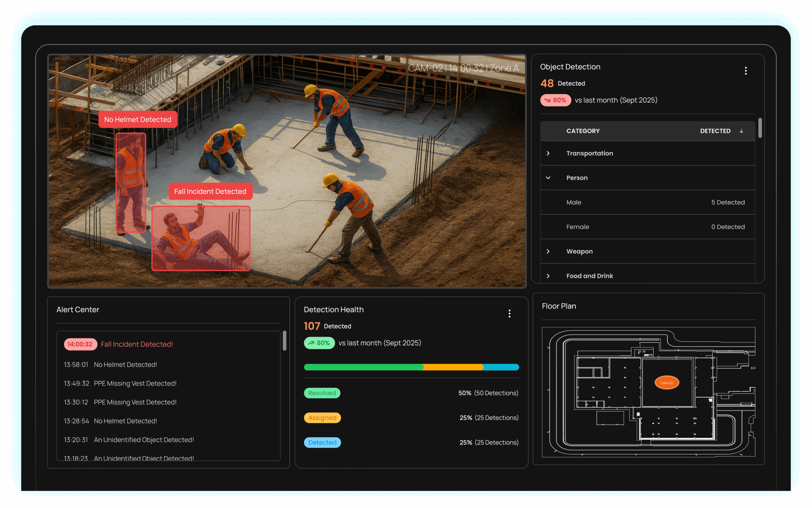The height and width of the screenshot is (508, 812).
Task: Open Detection Health three-dot menu
Action: pyautogui.click(x=509, y=313)
